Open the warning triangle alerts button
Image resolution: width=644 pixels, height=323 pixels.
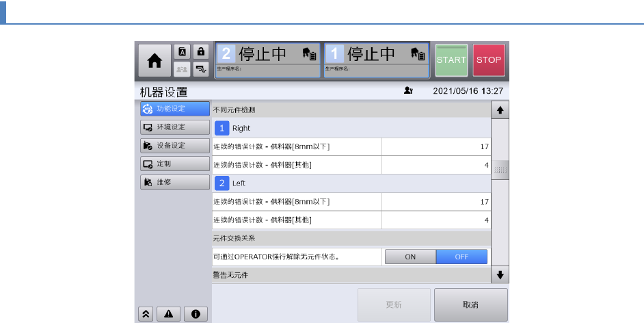pyautogui.click(x=168, y=314)
